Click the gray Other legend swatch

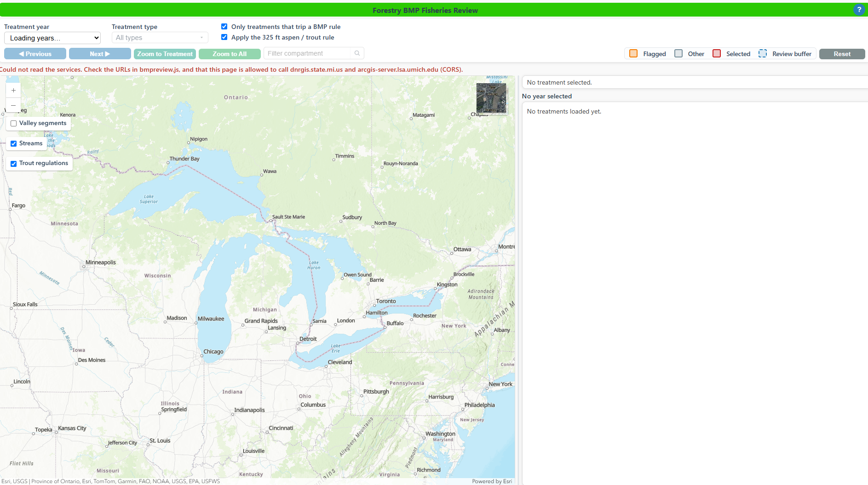click(x=678, y=53)
